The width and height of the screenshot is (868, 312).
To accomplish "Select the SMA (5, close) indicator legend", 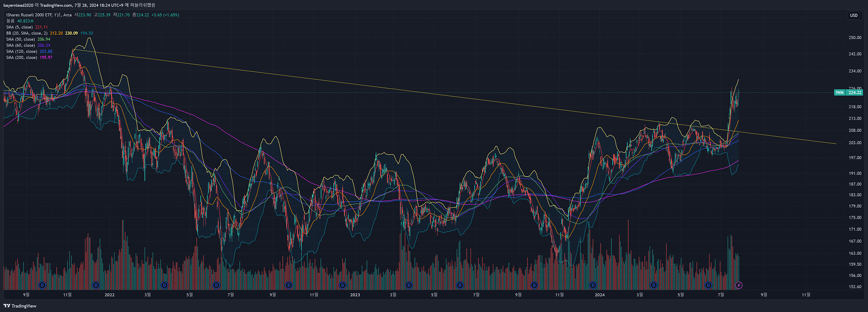I will (x=19, y=27).
